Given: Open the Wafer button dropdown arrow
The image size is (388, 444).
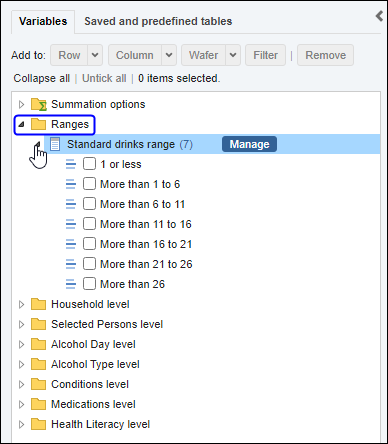Looking at the screenshot, I should (x=233, y=55).
